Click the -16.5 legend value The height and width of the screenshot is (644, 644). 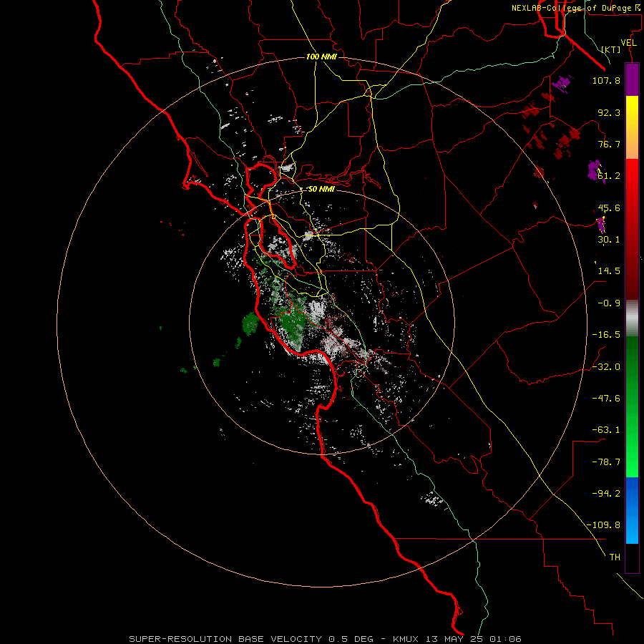click(606, 335)
